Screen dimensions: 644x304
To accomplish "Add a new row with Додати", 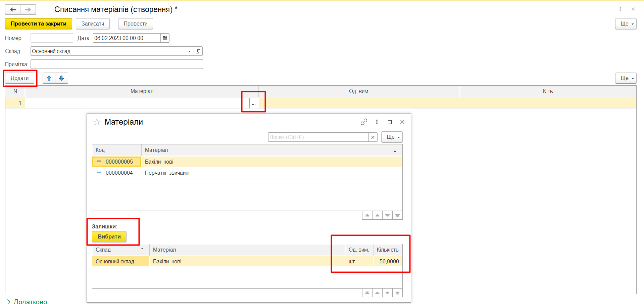I will click(x=19, y=78).
